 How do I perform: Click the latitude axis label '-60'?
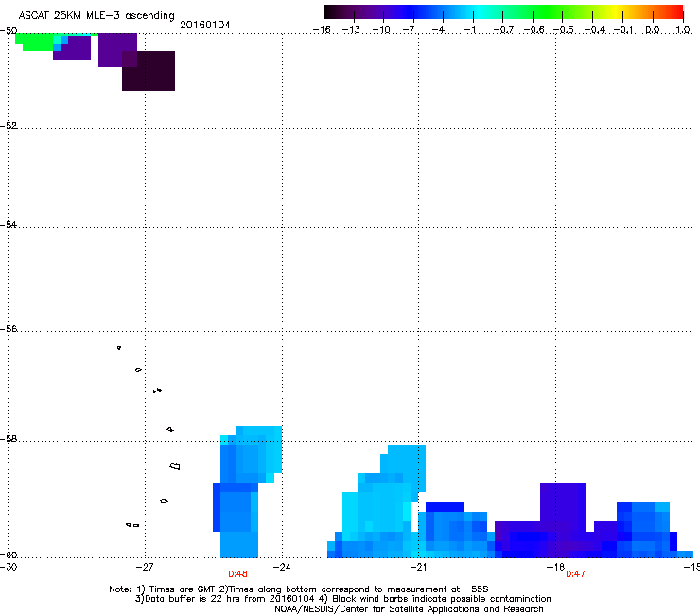click(9, 554)
